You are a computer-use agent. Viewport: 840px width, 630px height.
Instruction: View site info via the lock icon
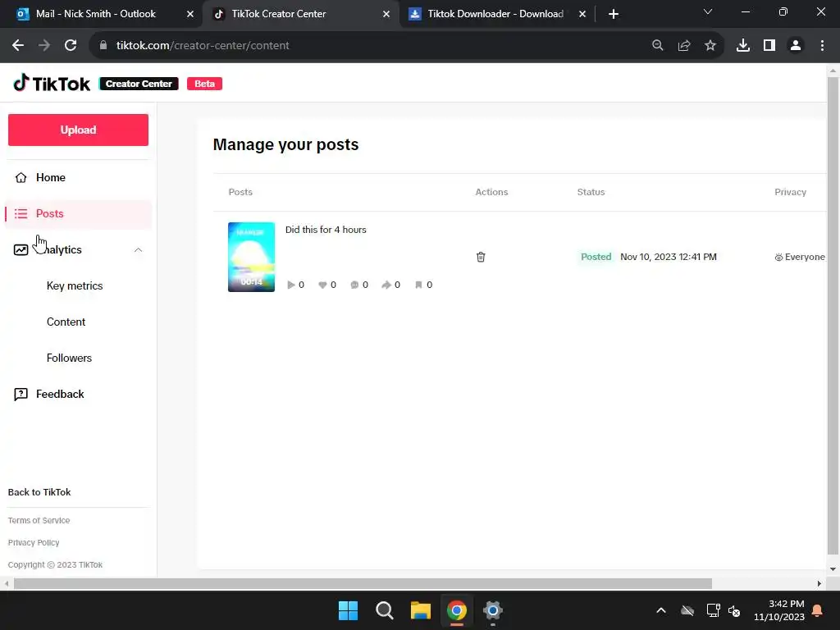click(103, 46)
